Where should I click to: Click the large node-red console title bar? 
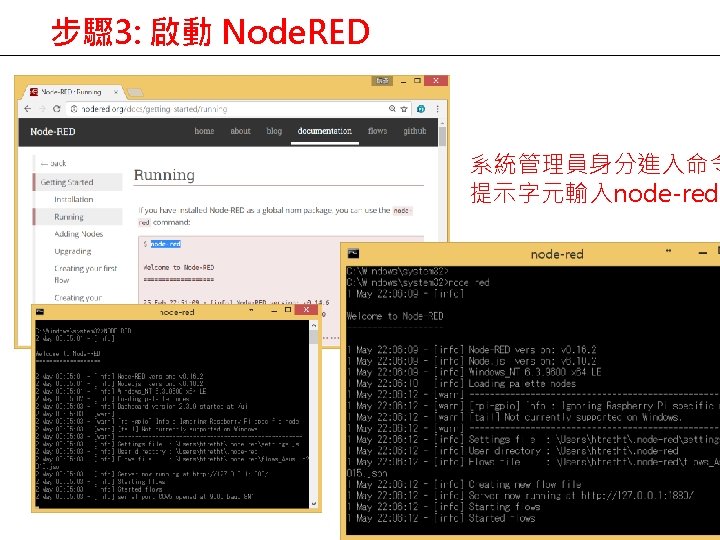(557, 254)
